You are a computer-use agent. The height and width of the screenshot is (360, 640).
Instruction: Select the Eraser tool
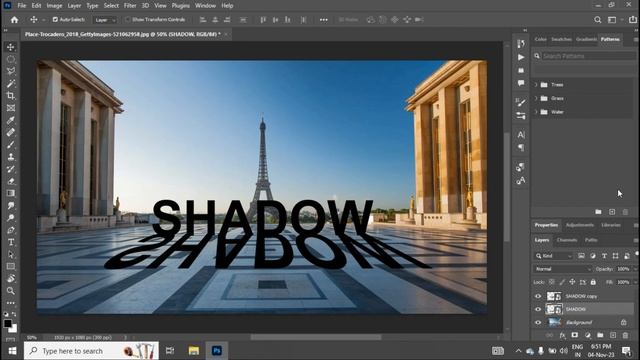point(11,181)
